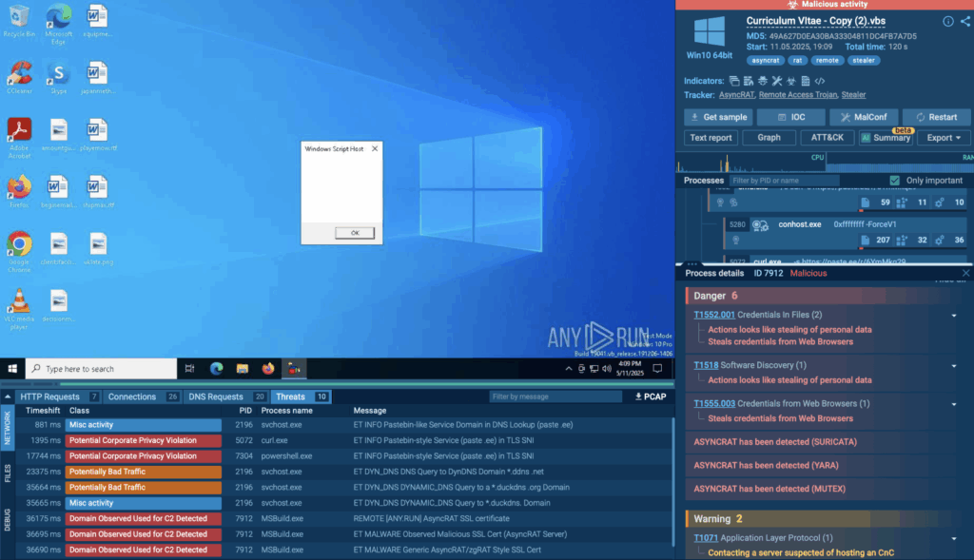
Task: Toggle the Only important checkbox
Action: pos(894,181)
